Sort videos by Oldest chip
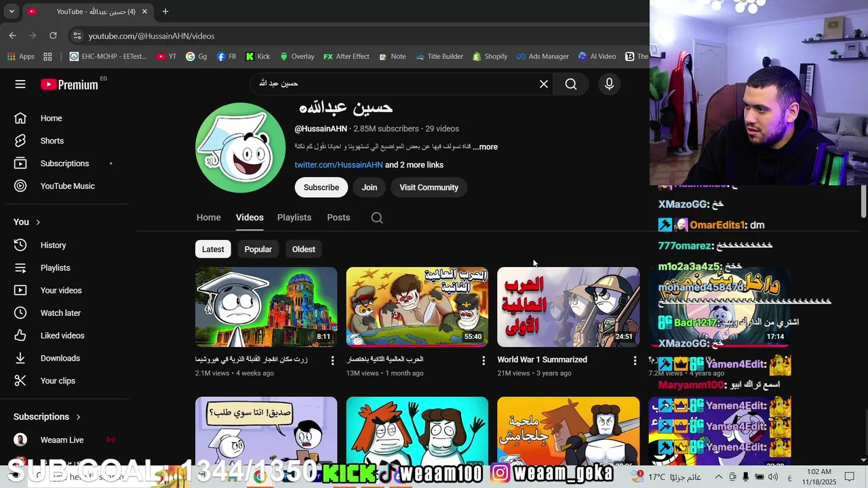Image resolution: width=868 pixels, height=488 pixels. point(304,249)
